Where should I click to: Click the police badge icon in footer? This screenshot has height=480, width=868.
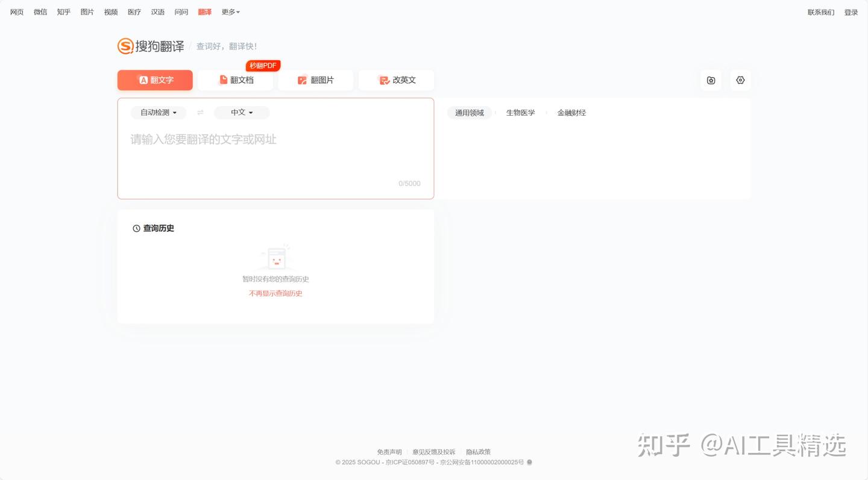coord(529,463)
